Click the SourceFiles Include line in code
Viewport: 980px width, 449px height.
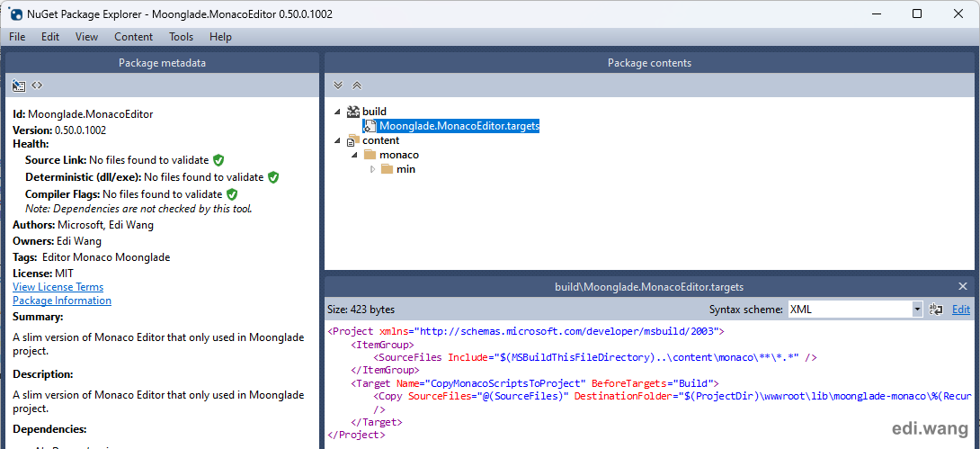coord(595,357)
